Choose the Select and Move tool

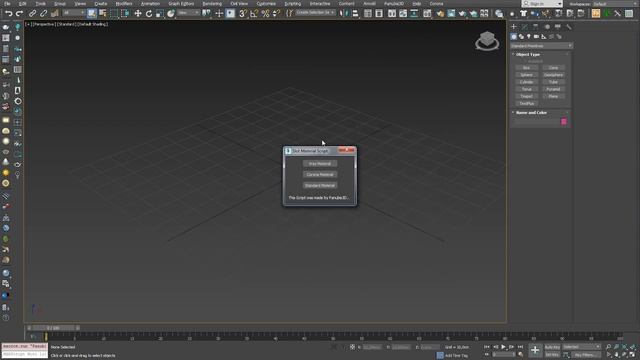138,13
